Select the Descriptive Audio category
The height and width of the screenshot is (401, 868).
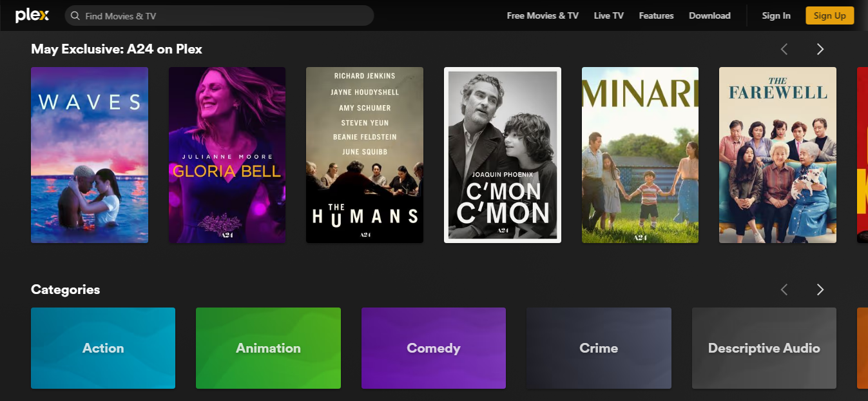(764, 348)
